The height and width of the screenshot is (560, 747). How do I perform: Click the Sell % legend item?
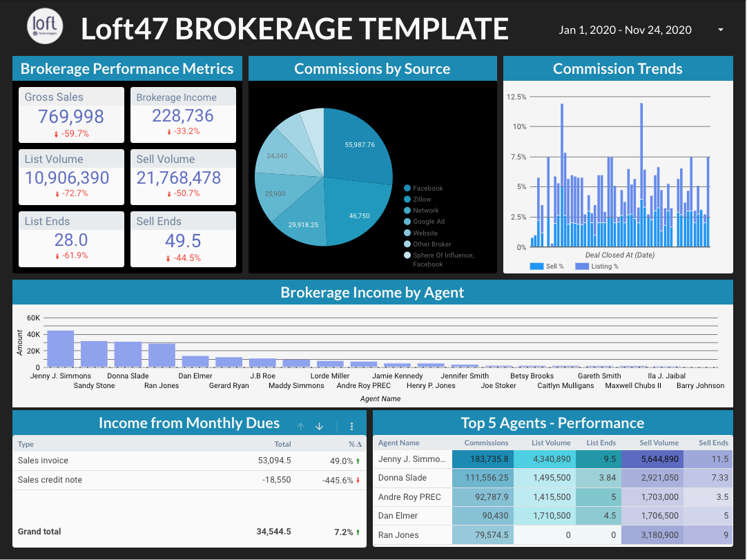click(547, 267)
